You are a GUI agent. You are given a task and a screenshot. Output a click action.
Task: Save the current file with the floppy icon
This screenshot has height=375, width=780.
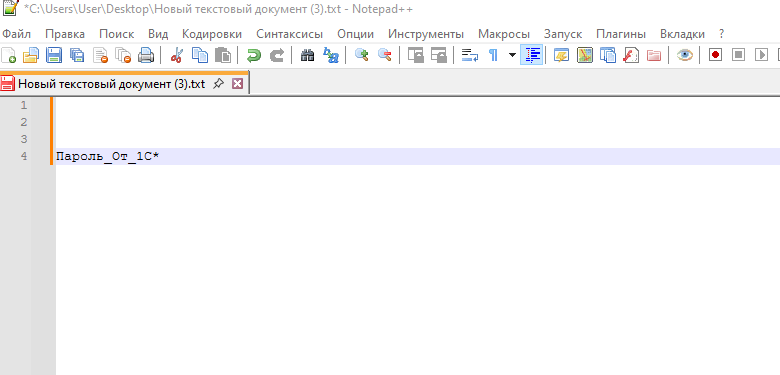coord(54,55)
